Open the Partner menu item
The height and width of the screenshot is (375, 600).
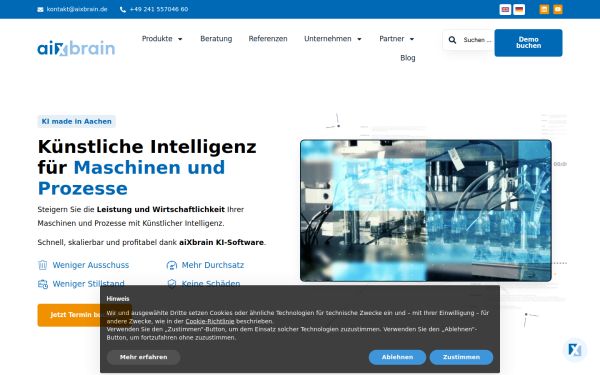pyautogui.click(x=391, y=39)
